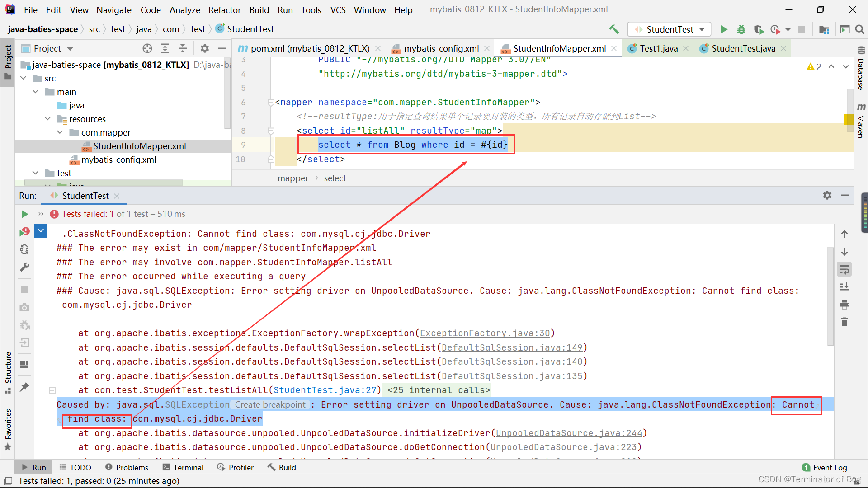Rerun failed tests icon
Image resolution: width=868 pixels, height=488 pixels.
[x=24, y=232]
